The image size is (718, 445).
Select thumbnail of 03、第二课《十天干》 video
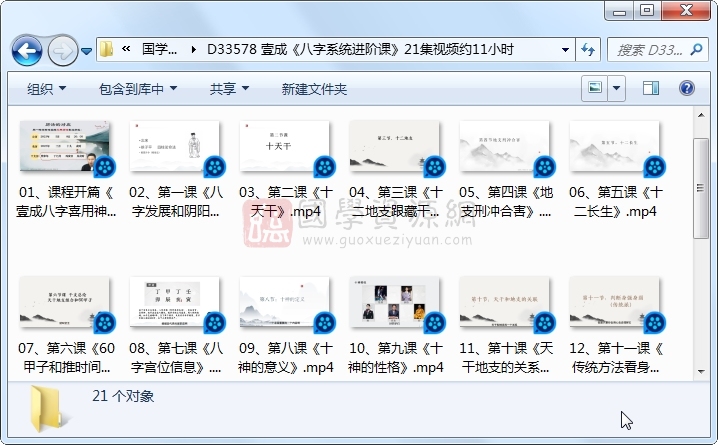[284, 146]
